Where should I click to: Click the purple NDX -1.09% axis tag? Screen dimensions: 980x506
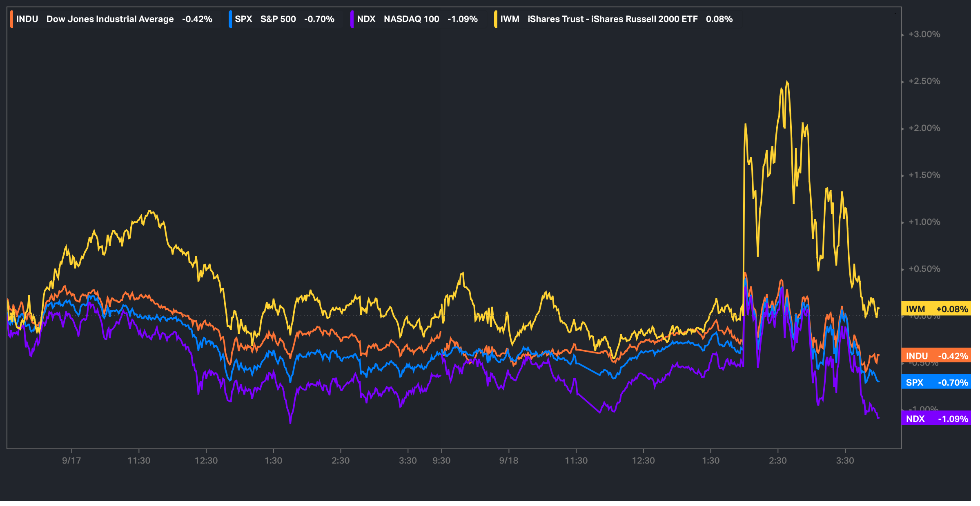tap(936, 419)
